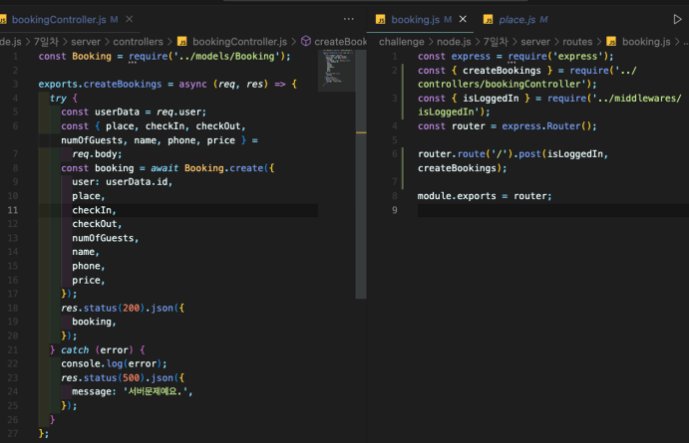Click 'Booking.create' in the left editor

tap(224, 168)
